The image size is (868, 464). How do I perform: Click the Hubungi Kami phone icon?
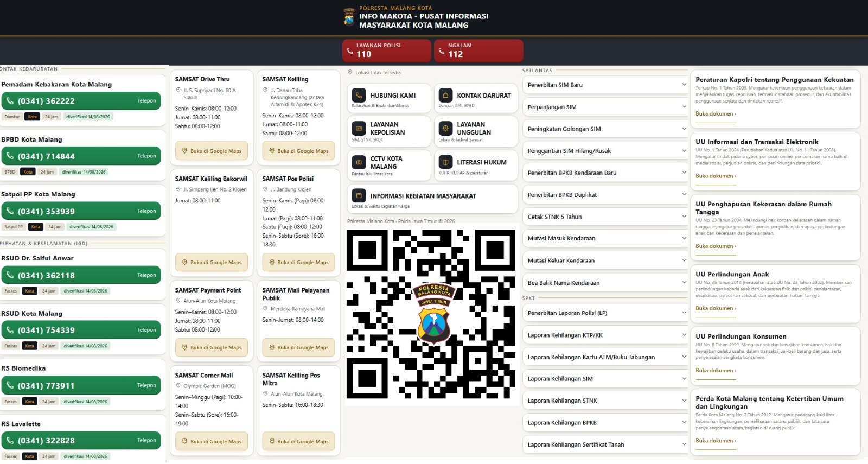[x=359, y=96]
